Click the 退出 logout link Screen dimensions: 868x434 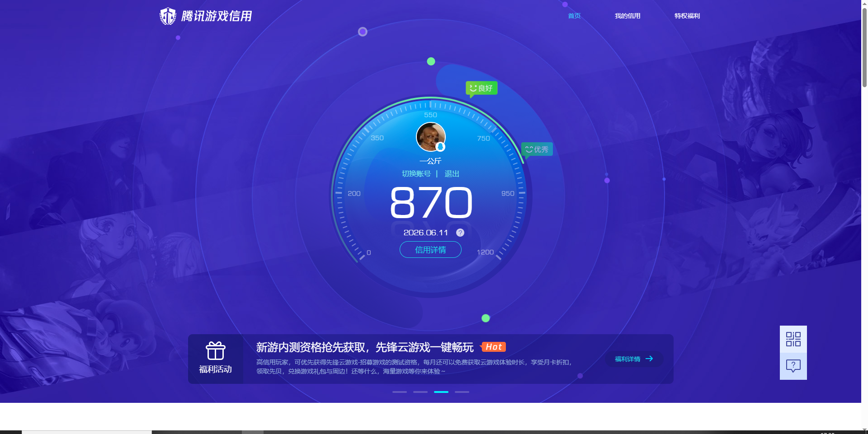[452, 174]
